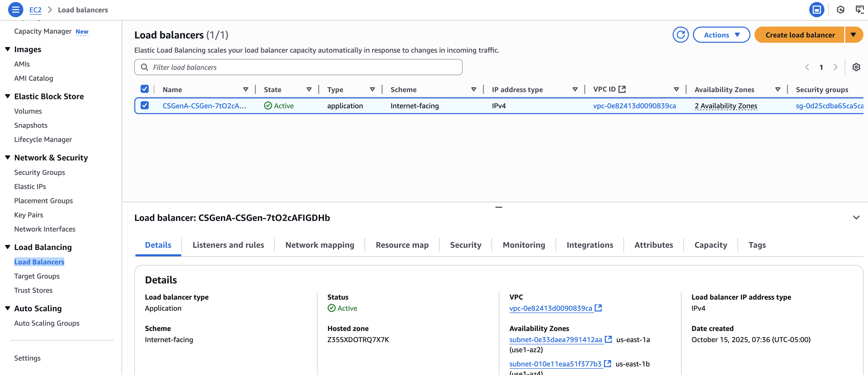868x375 pixels.
Task: Collapse the Network & Security sidebar section
Action: tap(8, 158)
